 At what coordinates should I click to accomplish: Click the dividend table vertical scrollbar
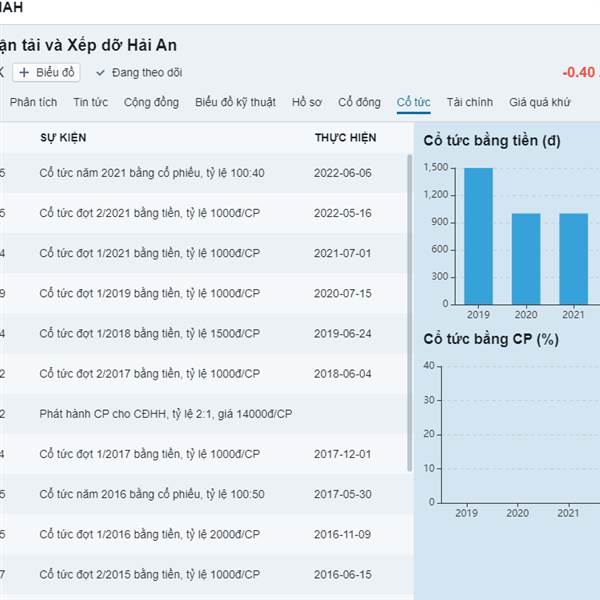coord(410,313)
